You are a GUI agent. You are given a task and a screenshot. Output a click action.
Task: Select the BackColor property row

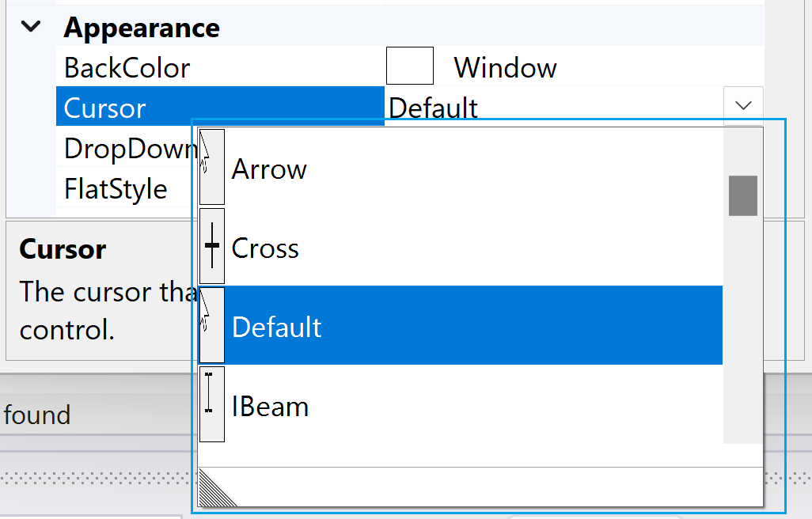click(x=127, y=68)
